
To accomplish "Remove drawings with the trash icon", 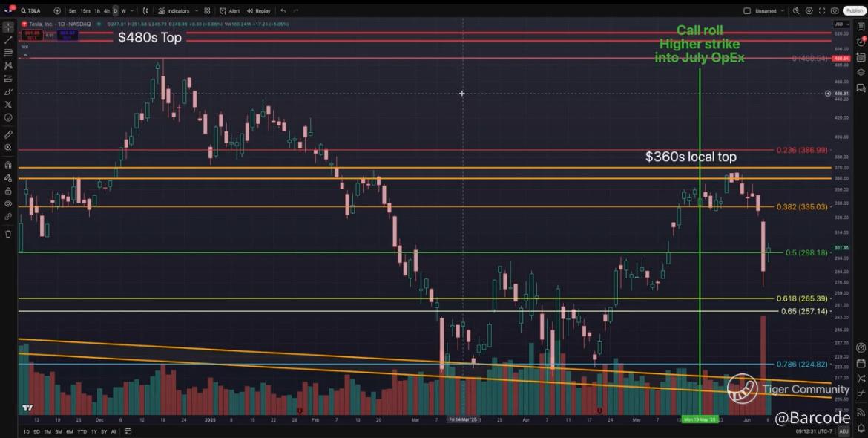I will (7, 235).
